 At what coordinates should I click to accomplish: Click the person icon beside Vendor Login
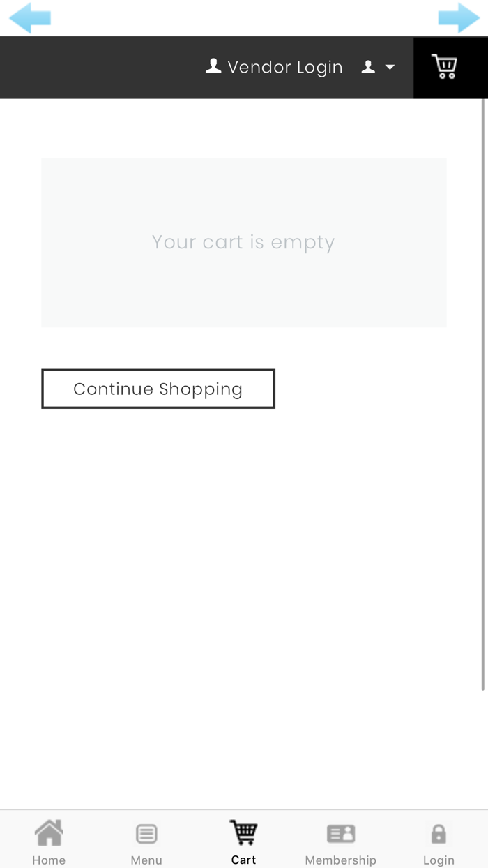tap(213, 66)
